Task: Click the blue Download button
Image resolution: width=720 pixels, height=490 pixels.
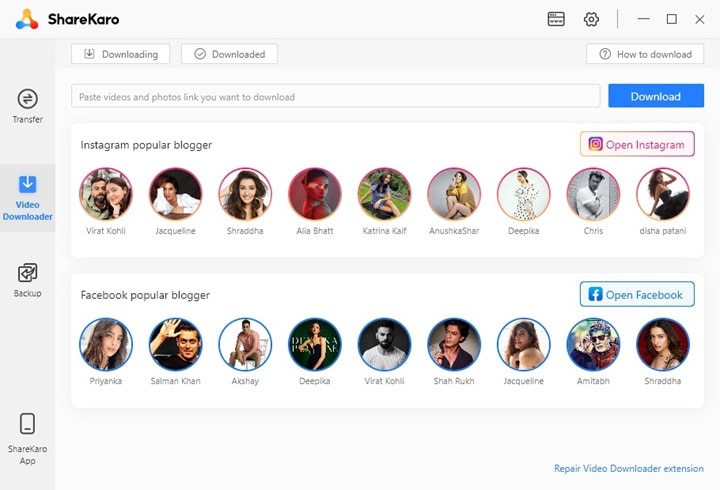Action: point(656,96)
